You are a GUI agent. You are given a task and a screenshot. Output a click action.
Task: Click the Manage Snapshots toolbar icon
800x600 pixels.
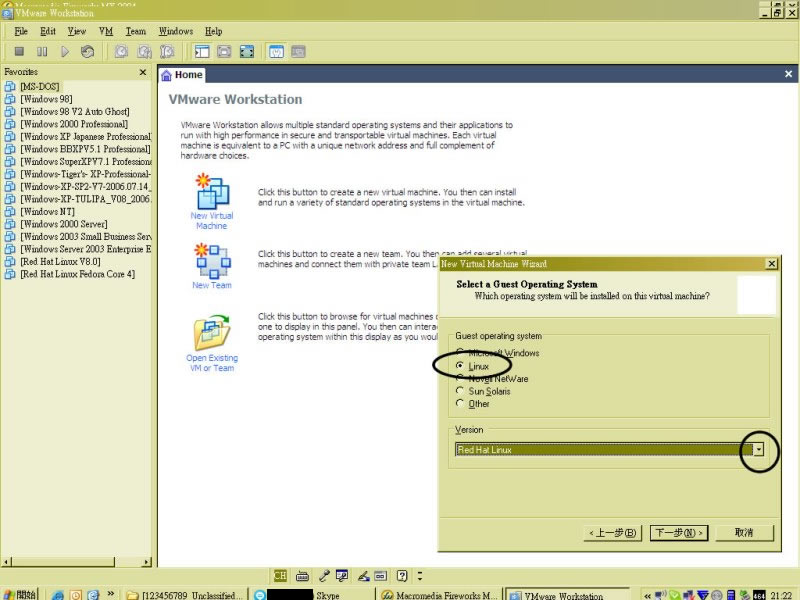tap(167, 52)
